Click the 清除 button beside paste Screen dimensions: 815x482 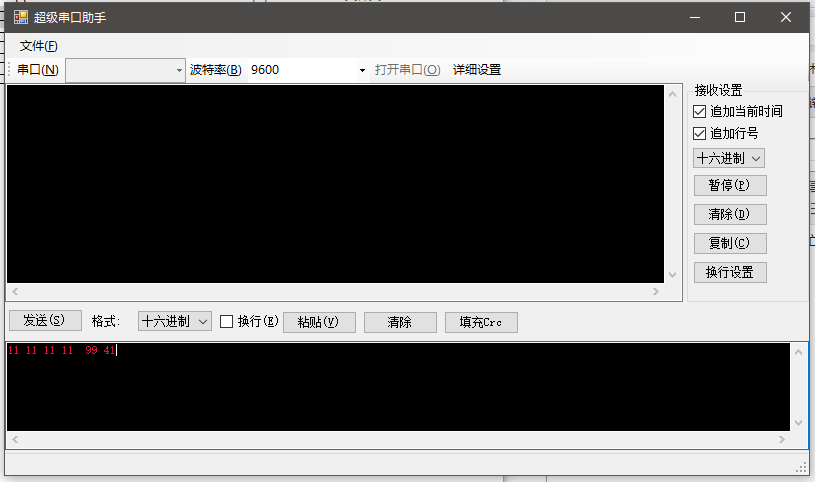[400, 322]
